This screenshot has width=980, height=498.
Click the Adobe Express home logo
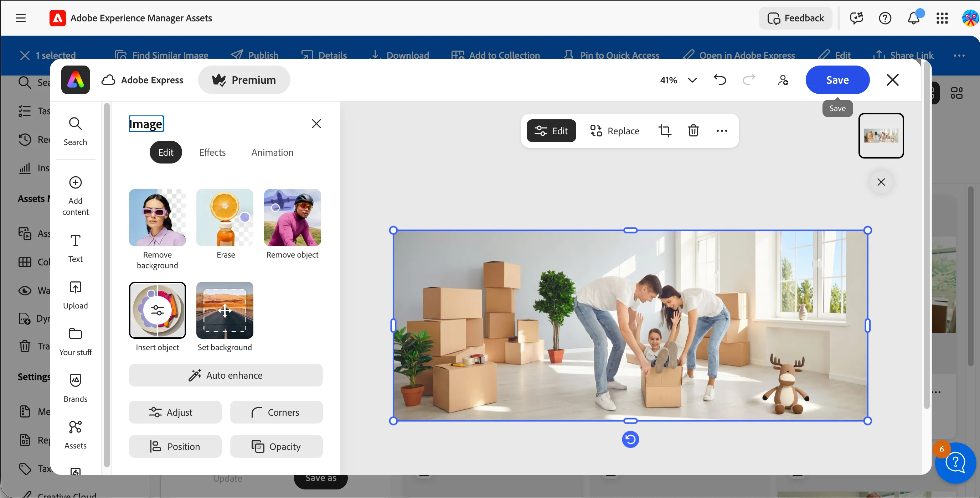click(75, 80)
